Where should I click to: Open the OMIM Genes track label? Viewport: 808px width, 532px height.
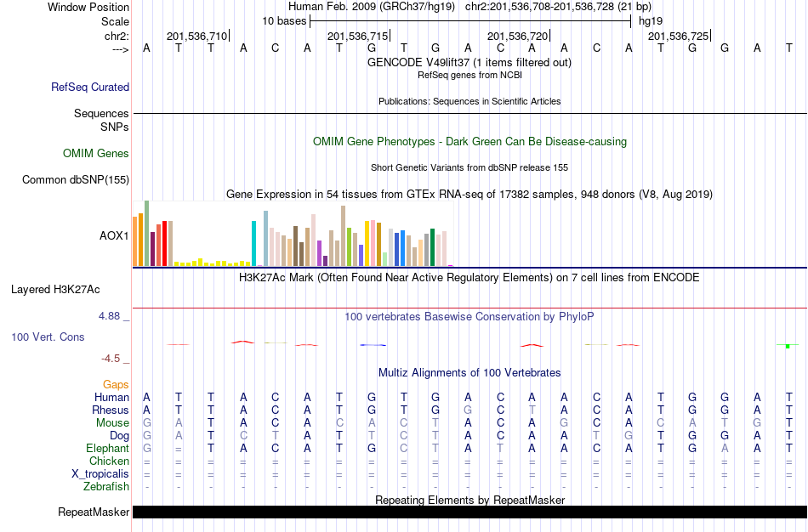[x=96, y=154]
